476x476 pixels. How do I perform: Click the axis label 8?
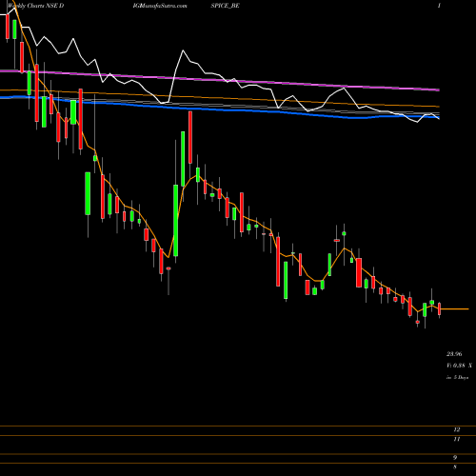(x=455, y=467)
